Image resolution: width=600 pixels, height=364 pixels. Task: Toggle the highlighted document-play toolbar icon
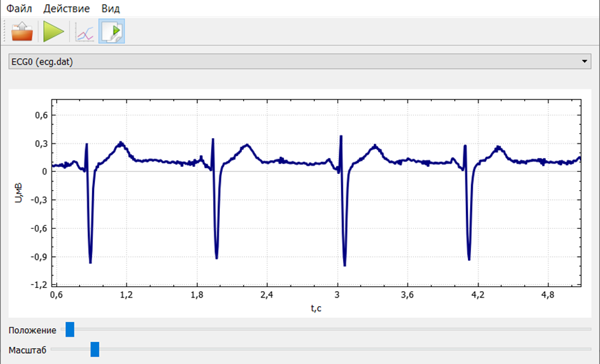pyautogui.click(x=111, y=32)
